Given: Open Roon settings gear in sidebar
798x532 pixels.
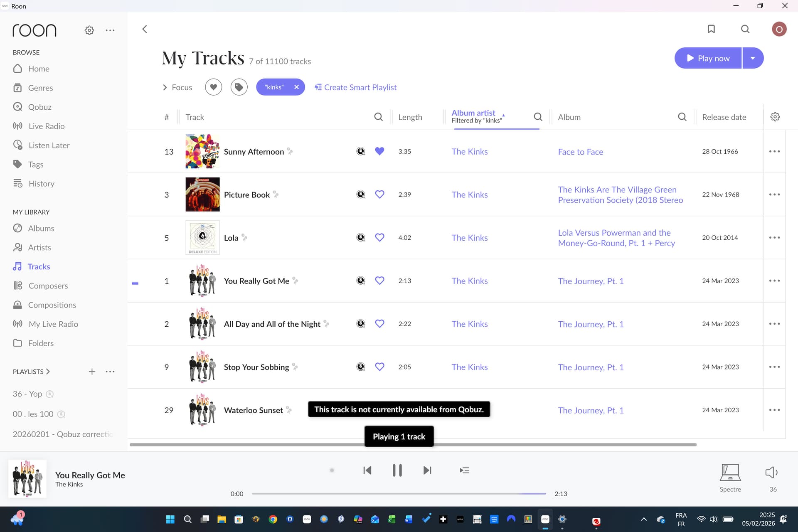Looking at the screenshot, I should coord(89,30).
